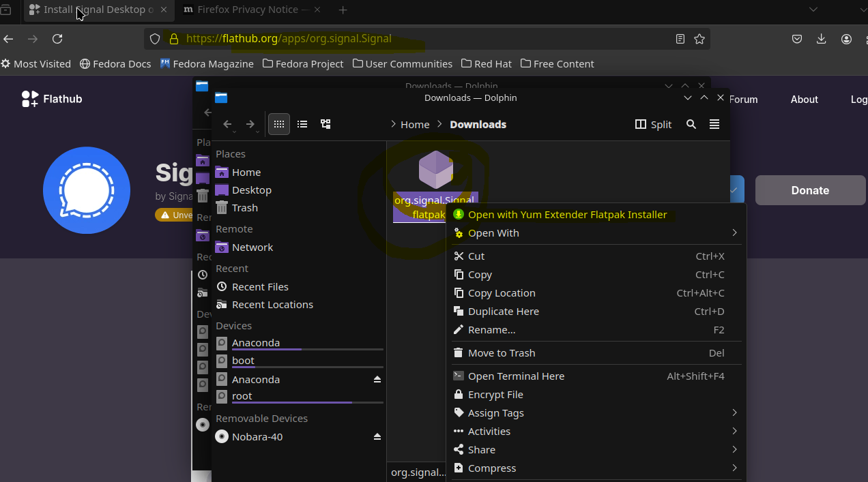The width and height of the screenshot is (868, 482).
Task: Close the Install Signal Desktop tab
Action: click(x=163, y=10)
